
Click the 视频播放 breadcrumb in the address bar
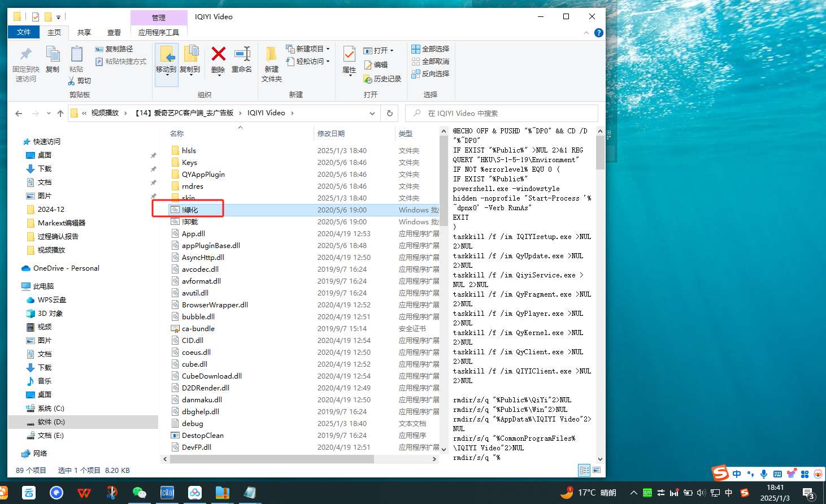105,113
